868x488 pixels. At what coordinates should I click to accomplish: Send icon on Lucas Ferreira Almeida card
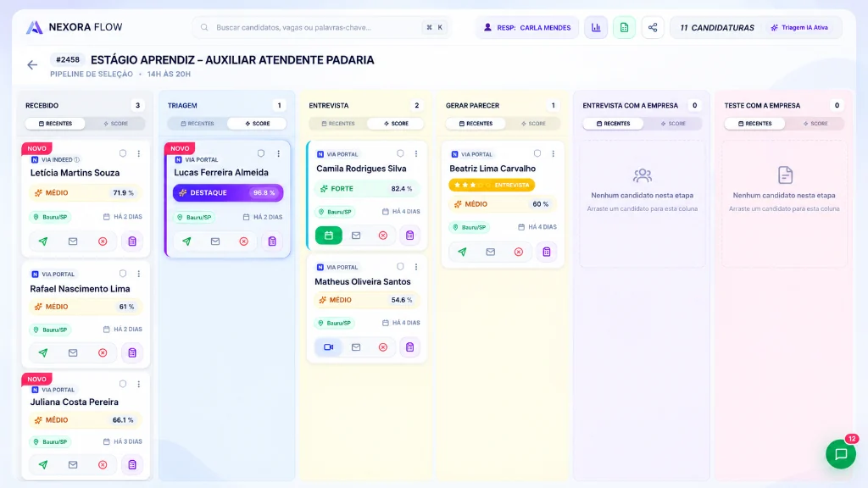tap(186, 241)
